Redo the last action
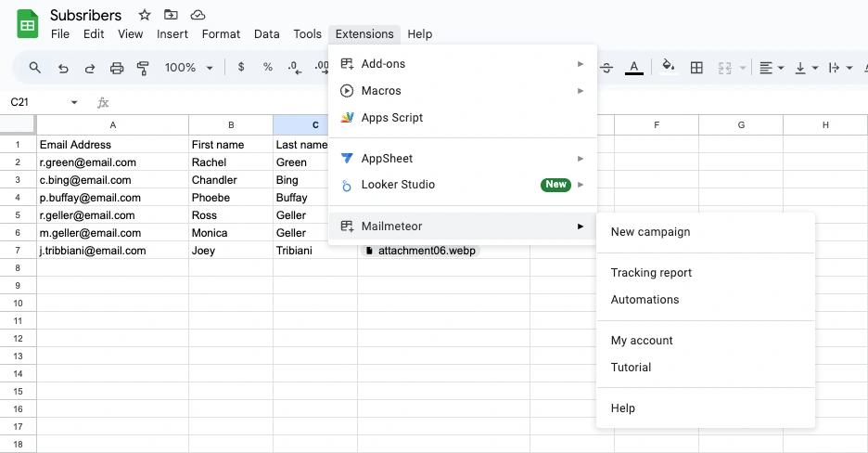Screen dimensions: 868x453 point(90,68)
